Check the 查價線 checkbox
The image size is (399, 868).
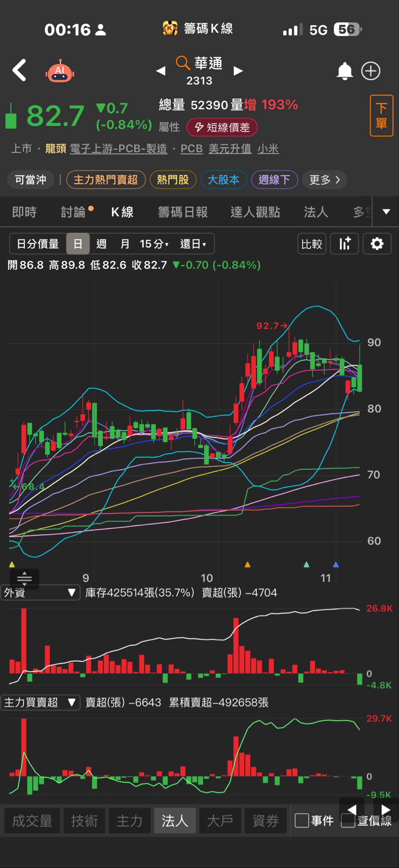(x=348, y=820)
